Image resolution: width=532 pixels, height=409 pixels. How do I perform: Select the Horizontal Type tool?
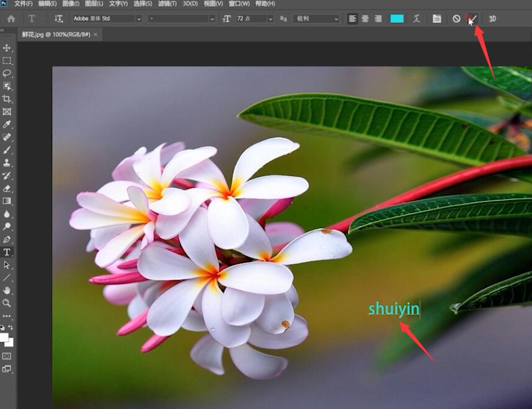click(7, 252)
